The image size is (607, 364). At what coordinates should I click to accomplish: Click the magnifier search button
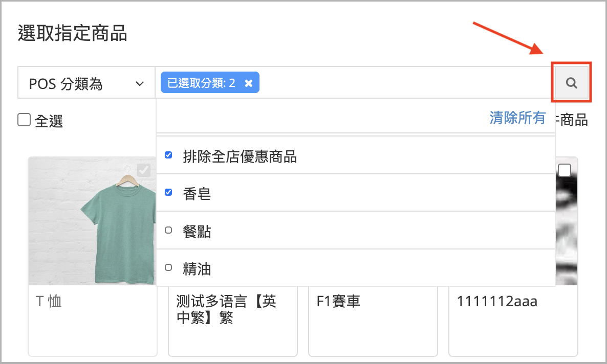(571, 82)
